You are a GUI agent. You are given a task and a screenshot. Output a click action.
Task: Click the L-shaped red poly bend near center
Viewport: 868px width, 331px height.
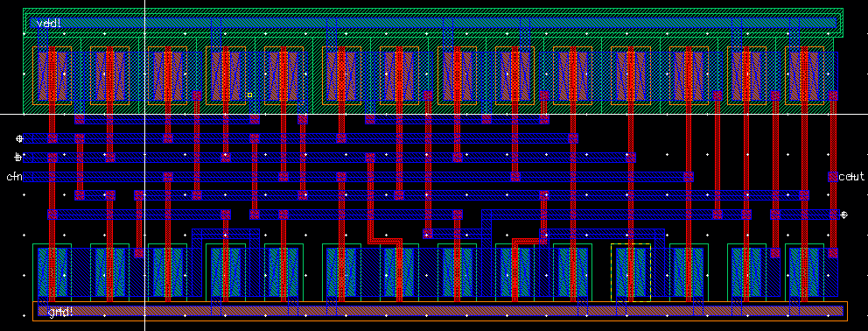385,241
